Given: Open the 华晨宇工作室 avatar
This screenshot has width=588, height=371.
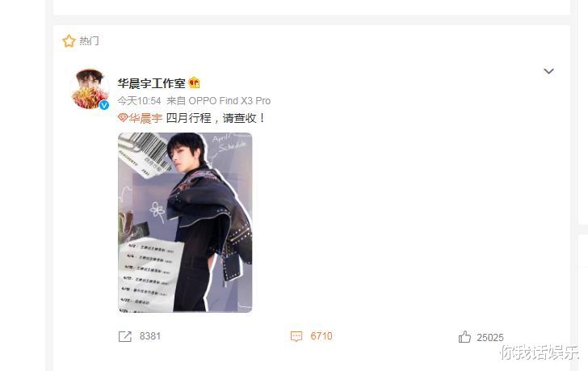Looking at the screenshot, I should (x=90, y=89).
